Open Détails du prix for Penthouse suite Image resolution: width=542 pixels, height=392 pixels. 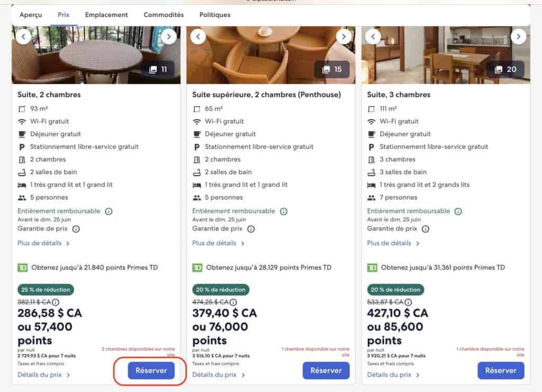pyautogui.click(x=218, y=375)
